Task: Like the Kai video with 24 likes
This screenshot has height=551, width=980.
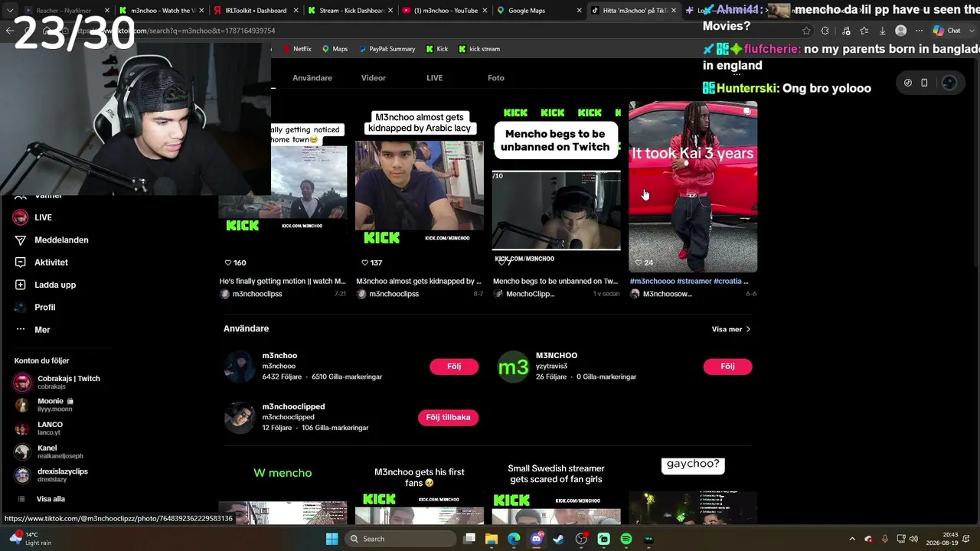Action: (x=639, y=262)
